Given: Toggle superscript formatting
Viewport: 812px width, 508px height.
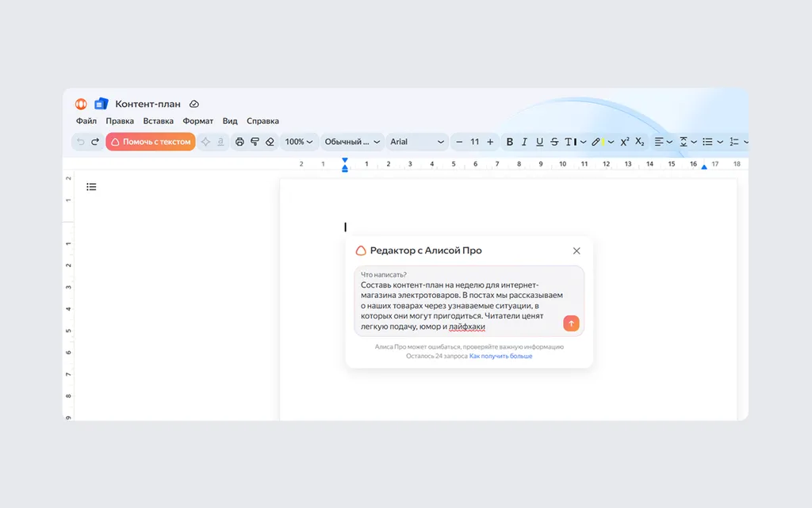Looking at the screenshot, I should [x=625, y=142].
